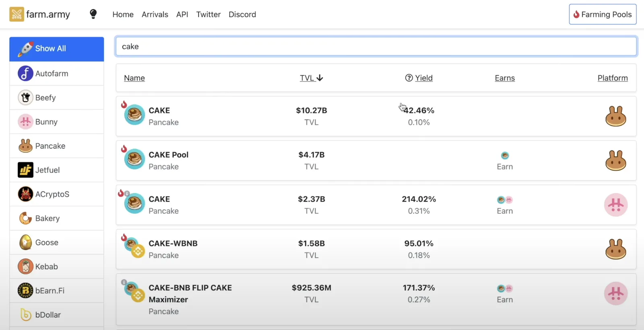Click the info icon on CAKE-BNB FLIP row
Viewport: 644px width, 330px height.
tap(124, 282)
